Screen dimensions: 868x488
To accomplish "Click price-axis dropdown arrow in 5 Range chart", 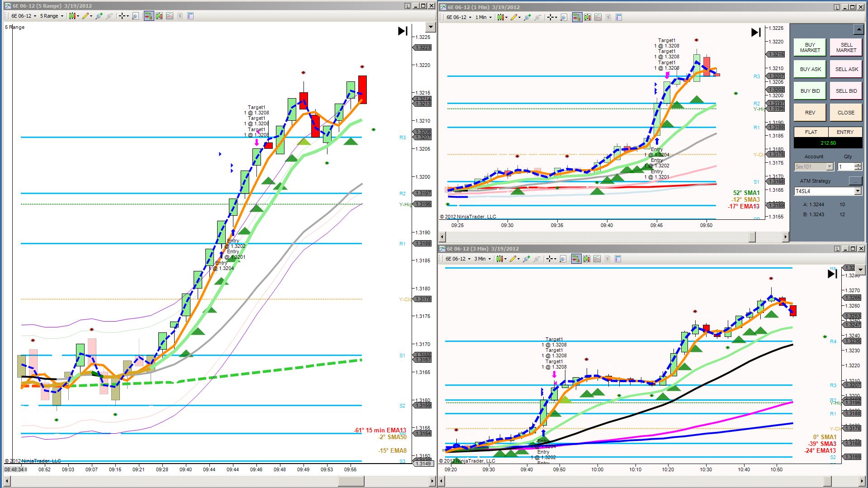I will [431, 27].
